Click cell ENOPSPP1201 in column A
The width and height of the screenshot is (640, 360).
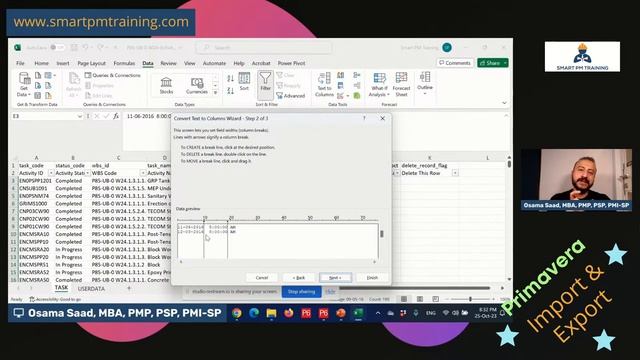coord(36,181)
